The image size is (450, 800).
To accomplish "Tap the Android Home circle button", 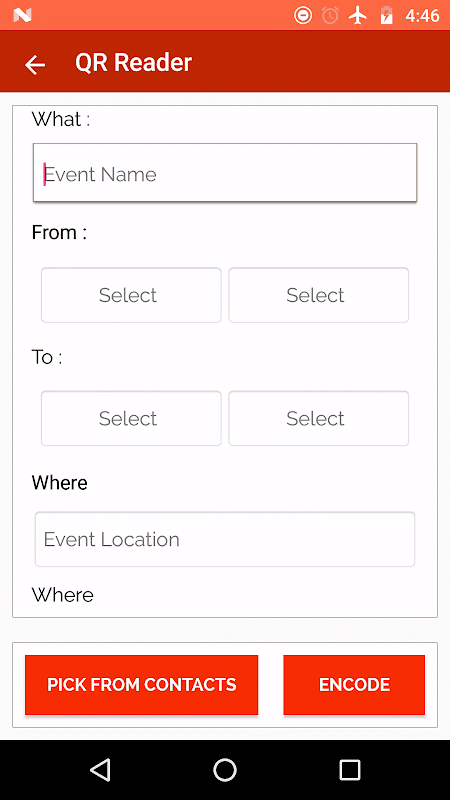I will 225,770.
